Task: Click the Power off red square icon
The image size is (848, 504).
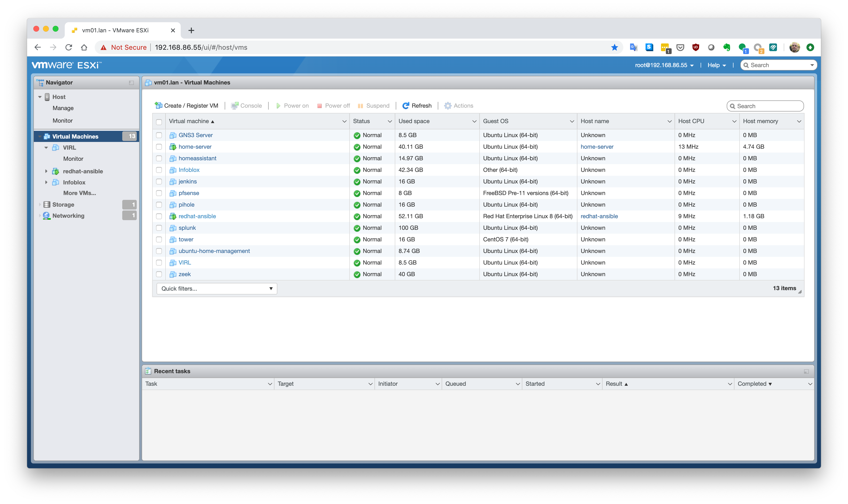Action: [x=319, y=106]
